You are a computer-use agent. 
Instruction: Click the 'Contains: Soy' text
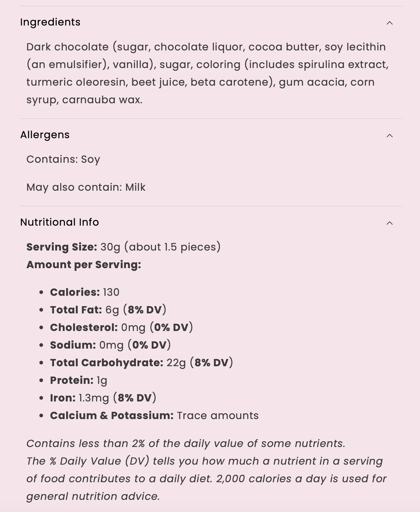(x=63, y=159)
